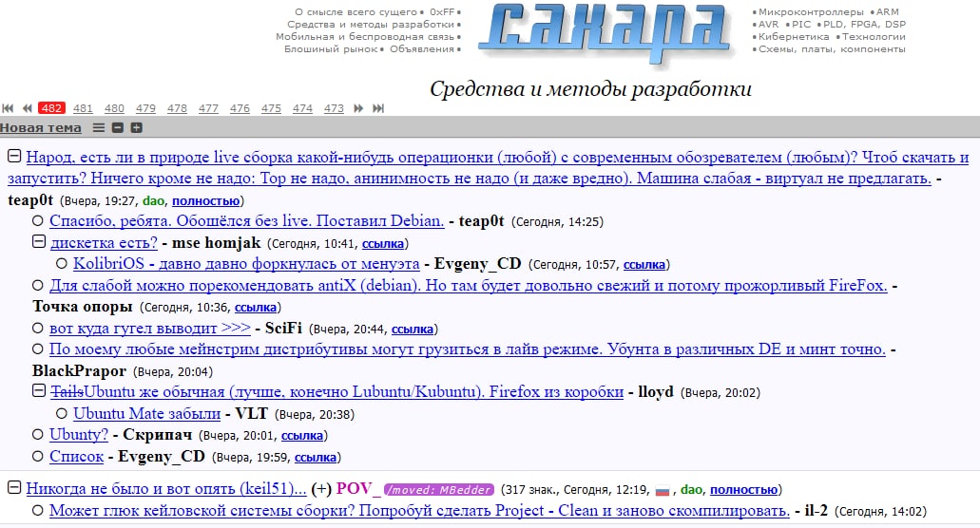Go to page 477
The image size is (980, 528).
click(208, 108)
